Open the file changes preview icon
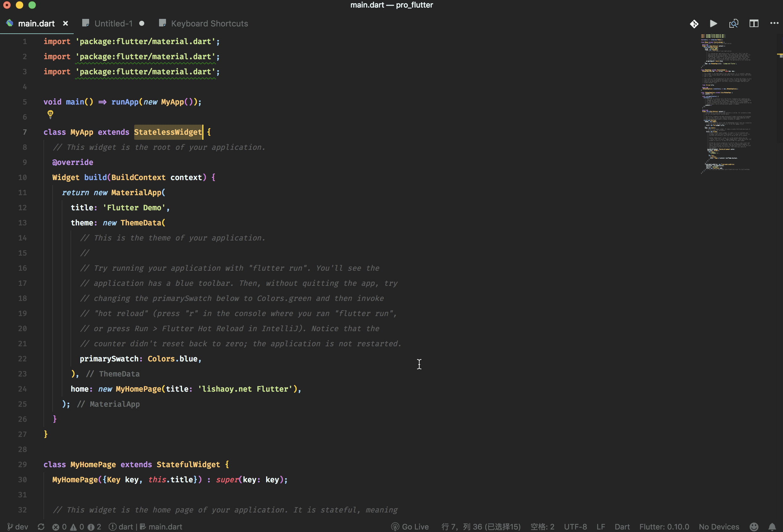Viewport: 783px width, 532px height. (734, 24)
